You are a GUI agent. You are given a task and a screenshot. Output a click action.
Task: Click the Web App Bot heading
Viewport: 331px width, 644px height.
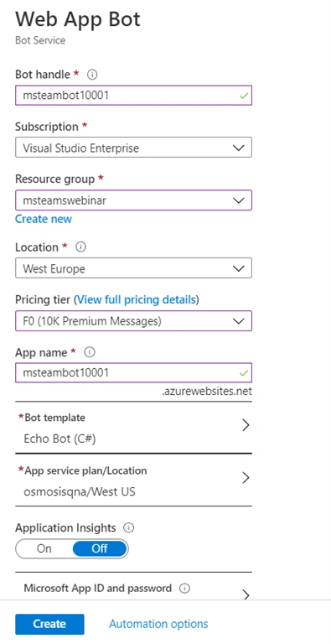[78, 19]
